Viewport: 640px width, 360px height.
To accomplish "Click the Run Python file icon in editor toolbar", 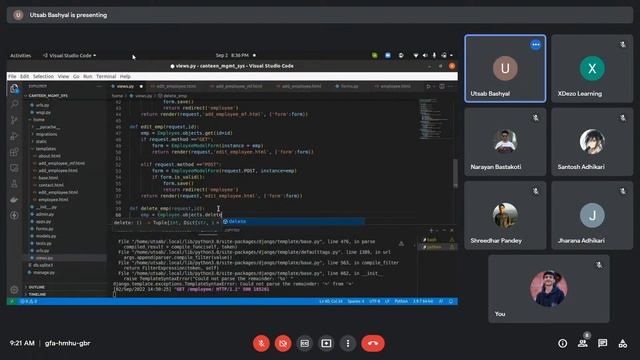I will coord(429,86).
